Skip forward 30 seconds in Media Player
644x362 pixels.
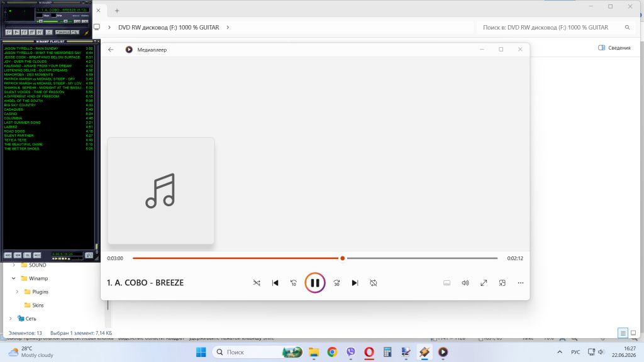336,283
